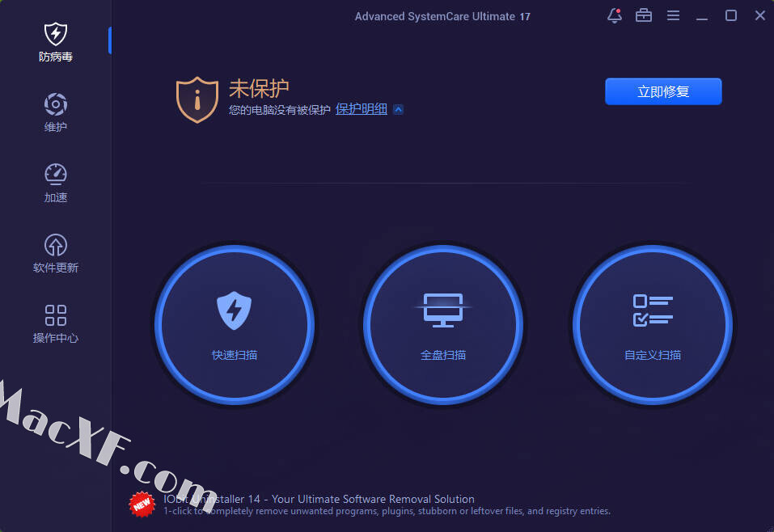The image size is (774, 532).
Task: Open the 防病毒 antivirus sidebar tab
Action: [55, 42]
